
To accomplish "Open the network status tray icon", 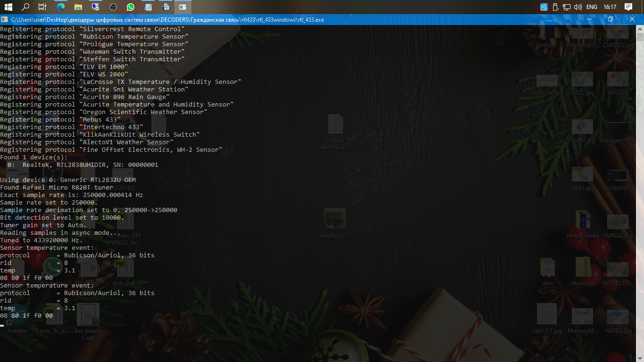I will click(x=566, y=7).
